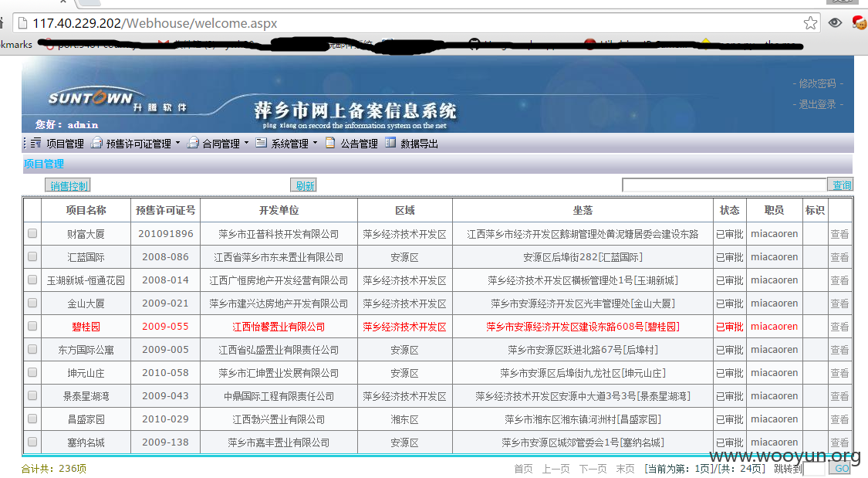
Task: Open the 公告管理 menu
Action: (359, 144)
